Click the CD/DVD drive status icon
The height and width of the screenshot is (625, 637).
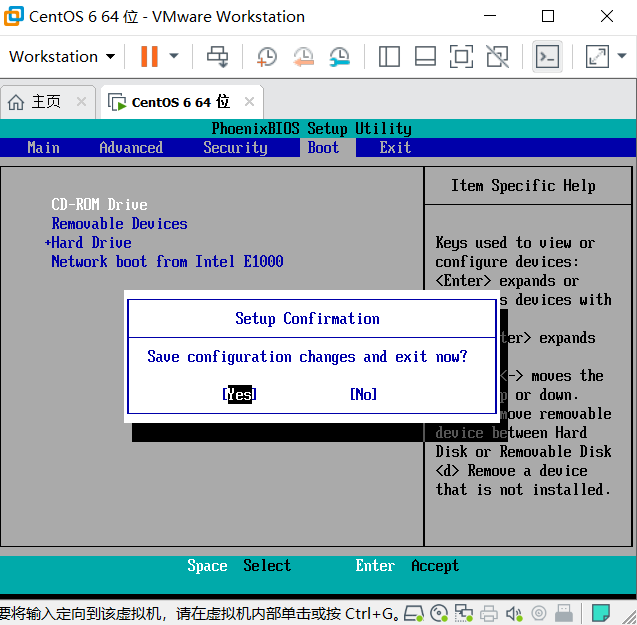439,613
